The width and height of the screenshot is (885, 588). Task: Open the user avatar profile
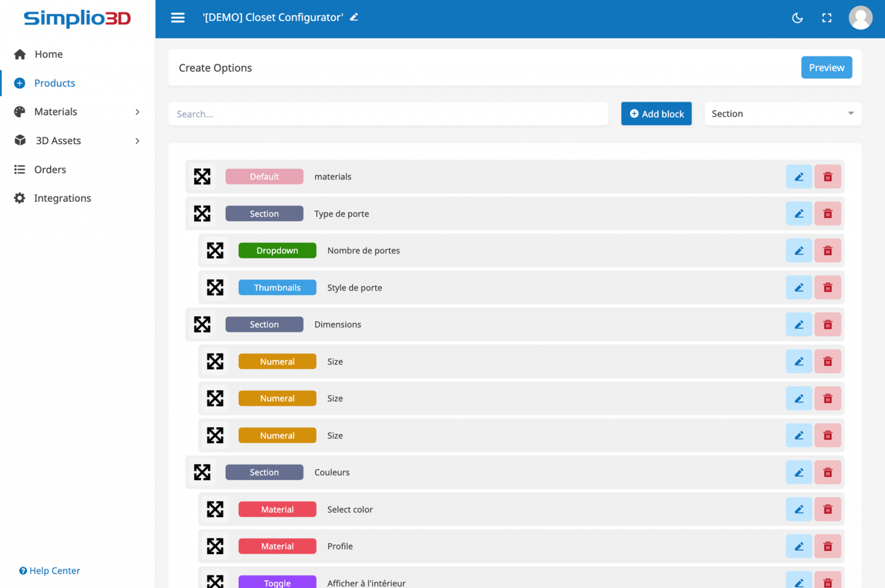pos(860,18)
